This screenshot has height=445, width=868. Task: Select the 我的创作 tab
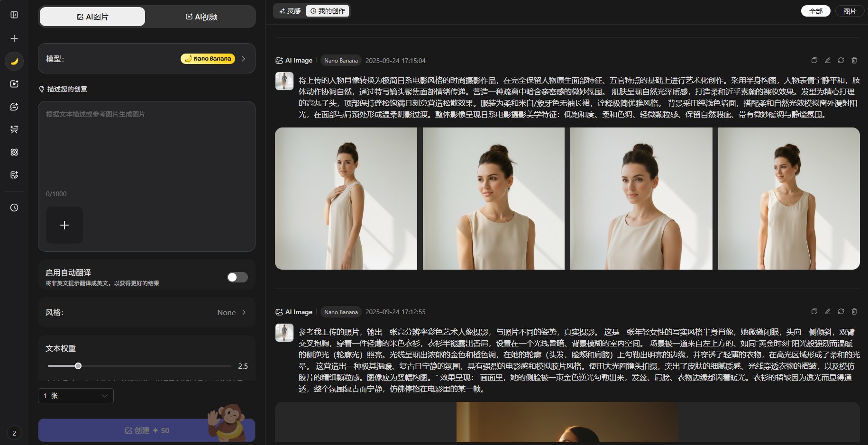click(328, 11)
